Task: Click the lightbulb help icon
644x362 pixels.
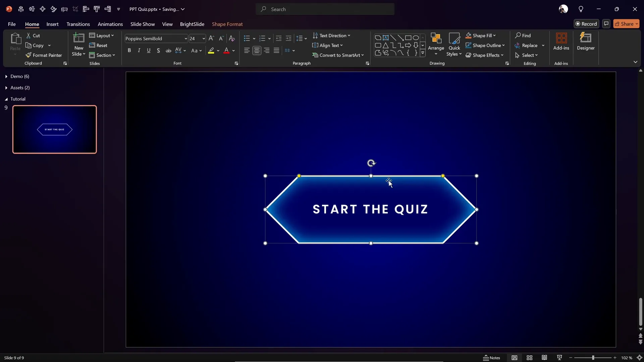Action: tap(581, 9)
